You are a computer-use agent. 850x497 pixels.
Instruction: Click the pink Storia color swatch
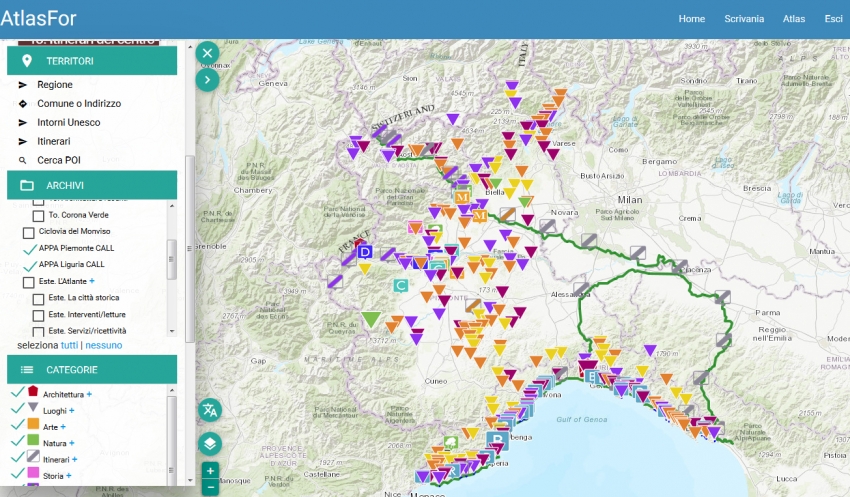click(x=33, y=472)
